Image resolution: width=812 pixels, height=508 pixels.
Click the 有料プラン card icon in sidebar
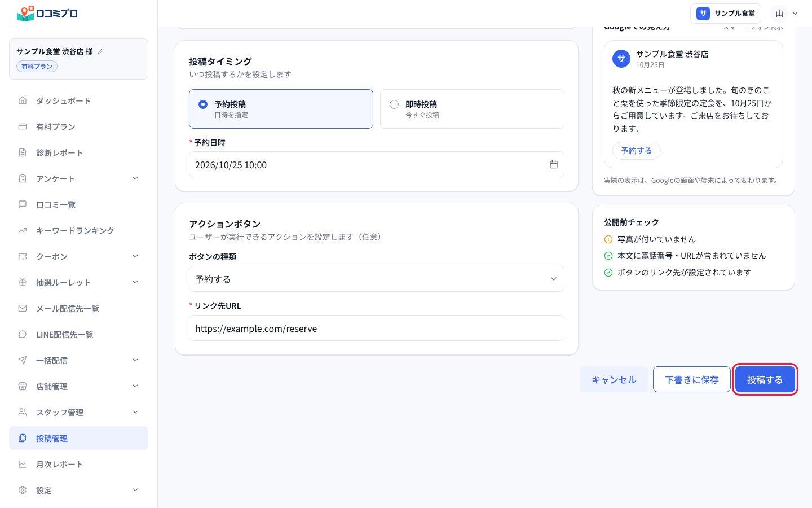pos(23,126)
